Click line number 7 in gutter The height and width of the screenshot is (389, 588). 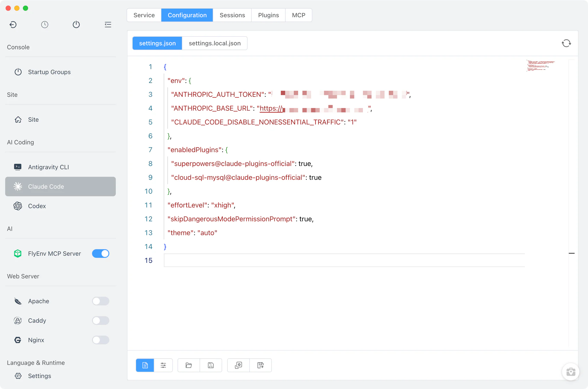pos(150,150)
